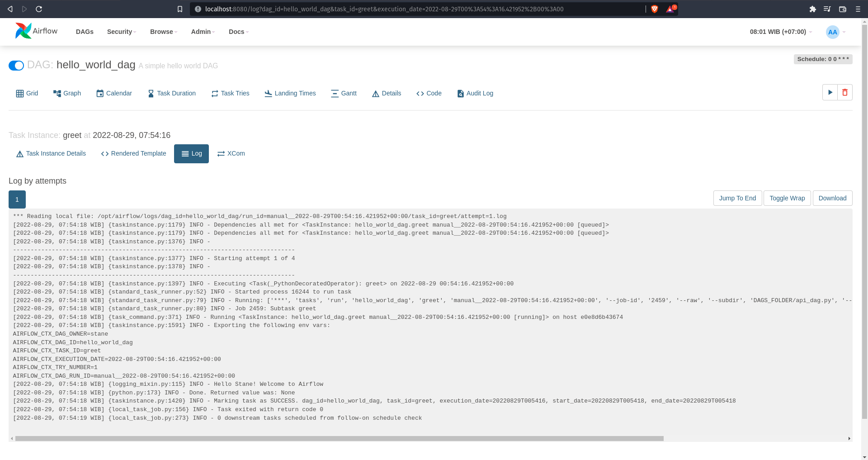Screen dimensions: 868x460
Task: Open browser extensions puzzle icon
Action: pos(812,9)
